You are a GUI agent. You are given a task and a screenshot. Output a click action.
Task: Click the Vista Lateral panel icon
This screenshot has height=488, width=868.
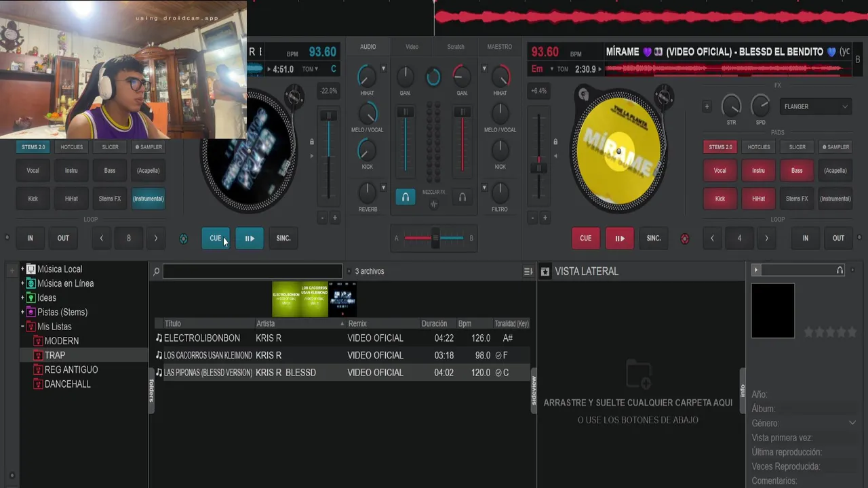(545, 272)
